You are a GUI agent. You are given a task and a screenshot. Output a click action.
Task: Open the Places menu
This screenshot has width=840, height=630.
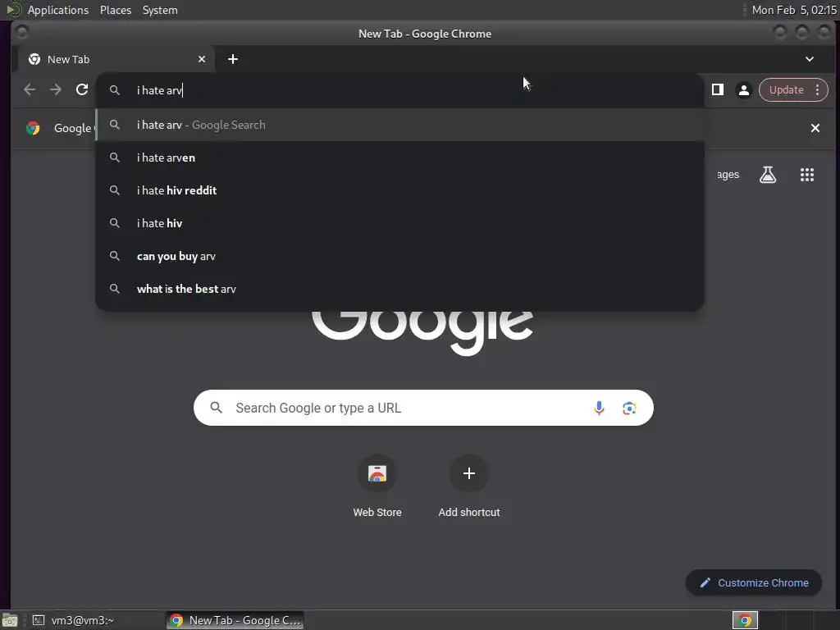click(115, 10)
